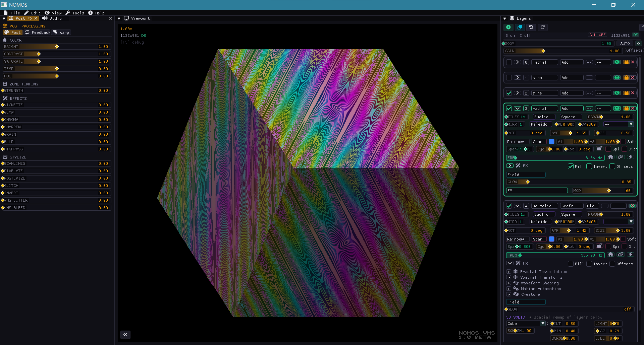The image size is (644, 345).
Task: Duplicate the selected layer
Action: point(520,27)
